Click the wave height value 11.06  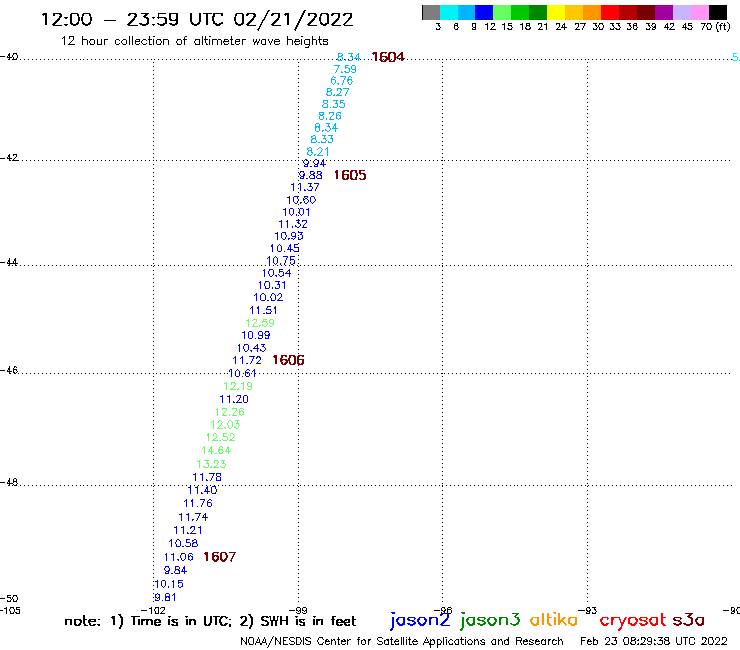coord(179,557)
